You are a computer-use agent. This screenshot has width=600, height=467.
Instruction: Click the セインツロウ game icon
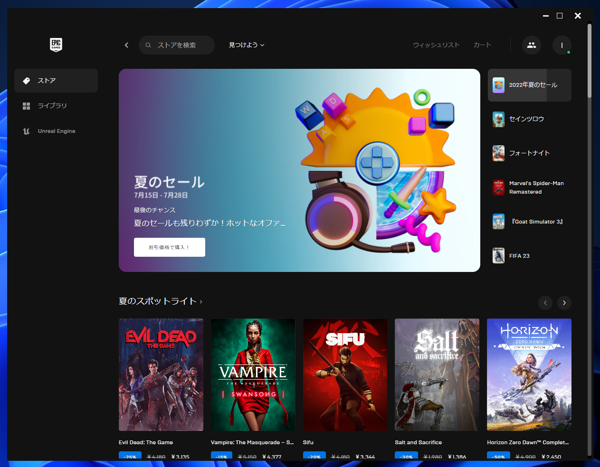point(498,119)
